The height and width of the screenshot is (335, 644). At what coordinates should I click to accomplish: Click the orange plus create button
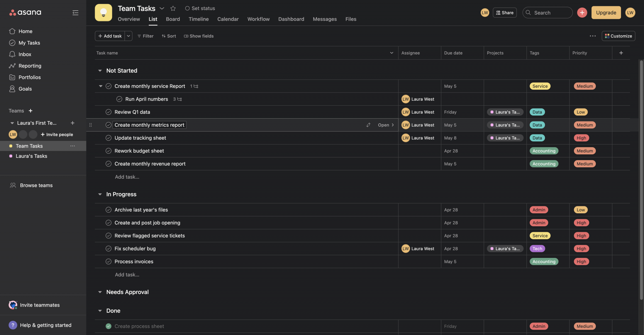(582, 13)
